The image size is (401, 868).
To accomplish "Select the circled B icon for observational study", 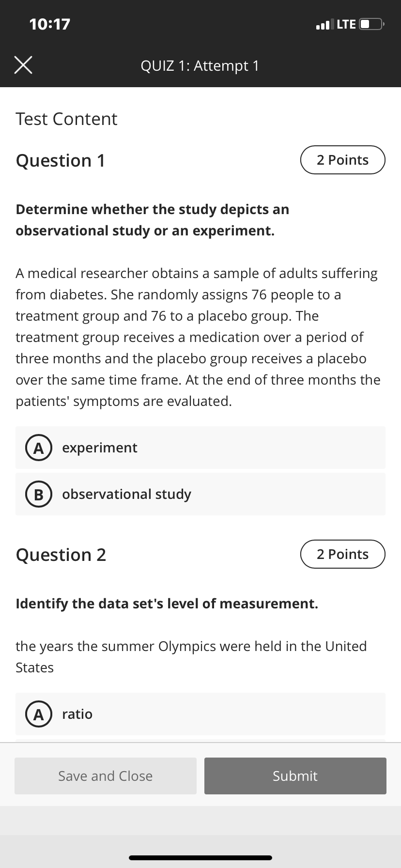I will point(36,495).
